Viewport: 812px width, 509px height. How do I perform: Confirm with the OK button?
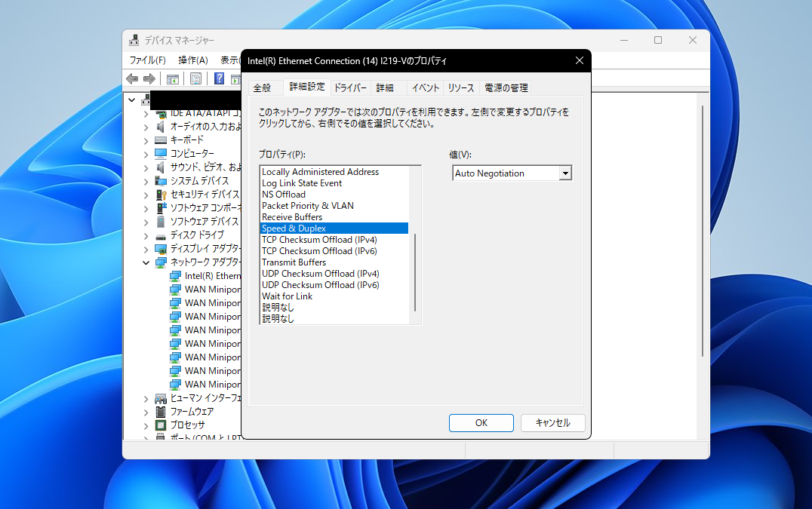(481, 422)
